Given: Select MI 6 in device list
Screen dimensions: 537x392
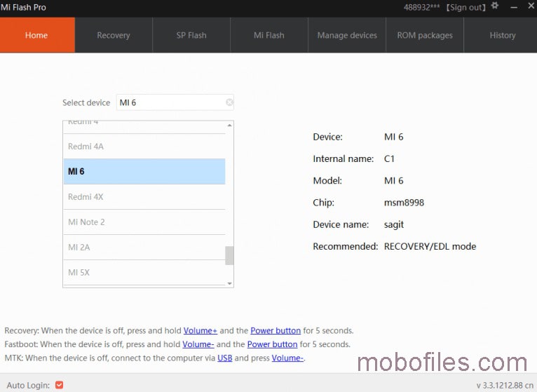Looking at the screenshot, I should pos(144,171).
